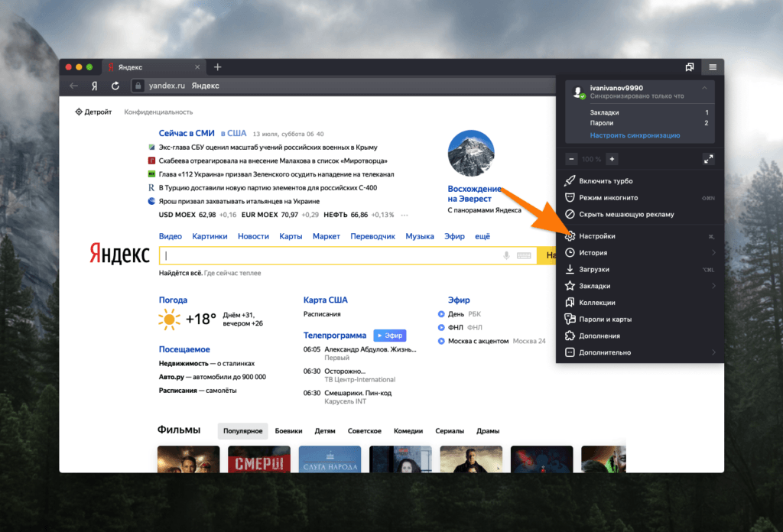
Task: Open the Слуга народа movie thumbnail
Action: pos(330,459)
